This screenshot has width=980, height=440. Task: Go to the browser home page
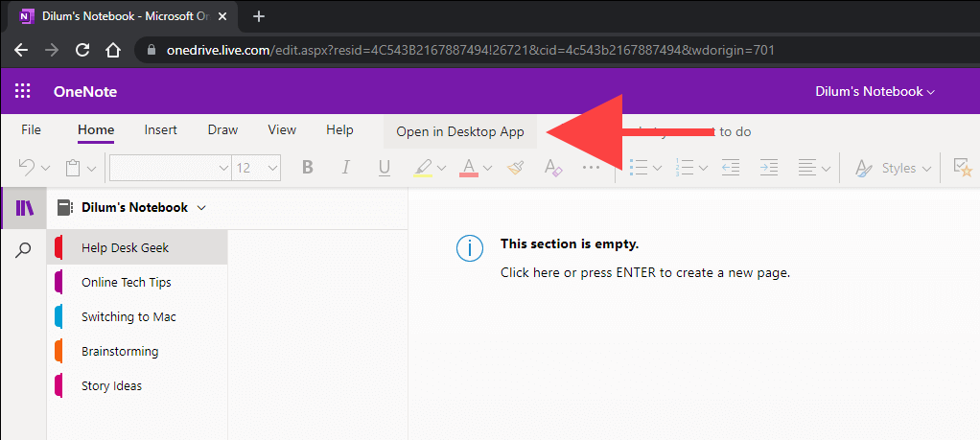[112, 50]
